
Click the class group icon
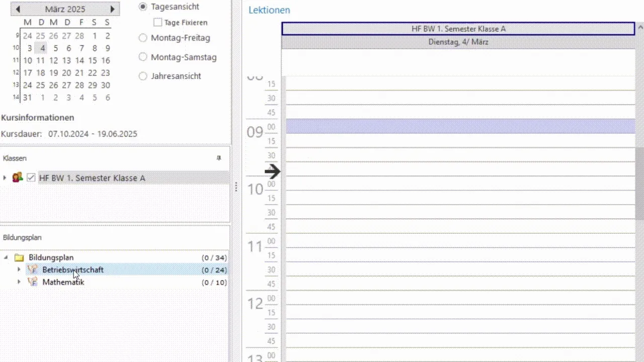[x=18, y=177]
